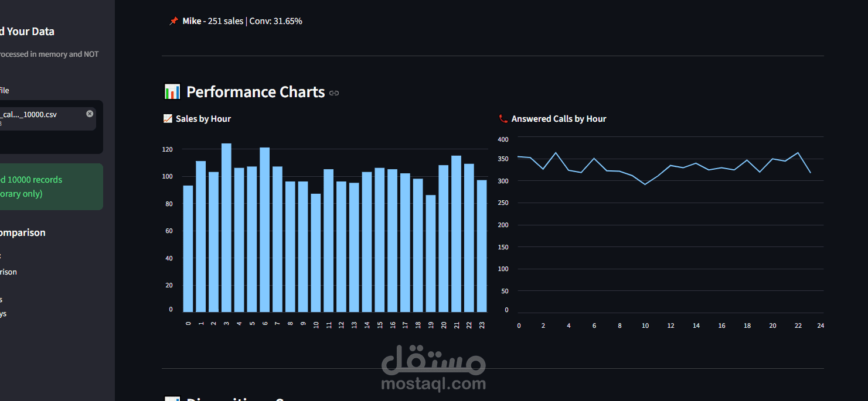
Task: Click the hour 16 bar in Sales by Hour
Action: 392,241
